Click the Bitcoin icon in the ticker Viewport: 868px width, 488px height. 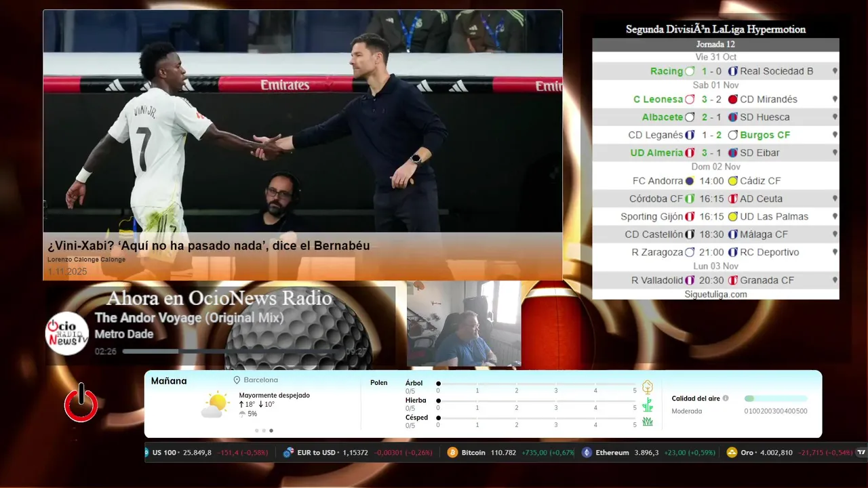click(452, 452)
